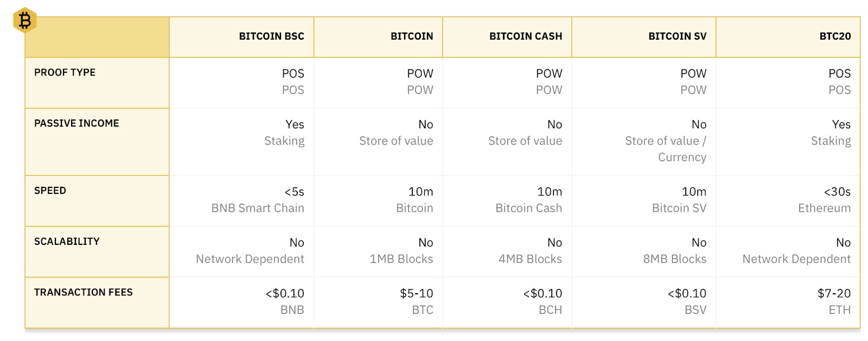Select the BITCOIN BSC column header
The width and height of the screenshot is (868, 341).
click(271, 36)
